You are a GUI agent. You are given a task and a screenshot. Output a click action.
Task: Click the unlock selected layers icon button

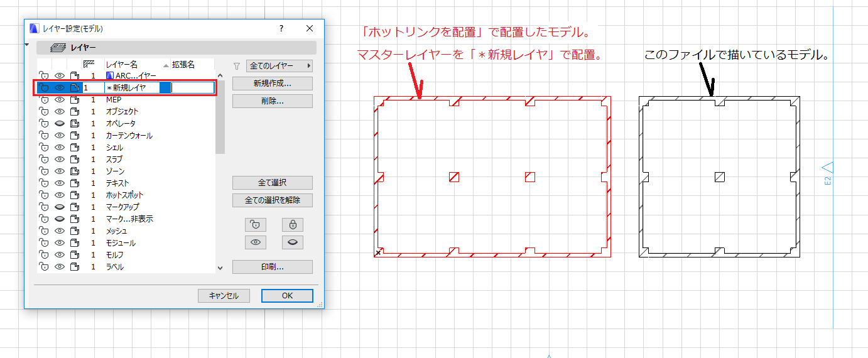[254, 224]
